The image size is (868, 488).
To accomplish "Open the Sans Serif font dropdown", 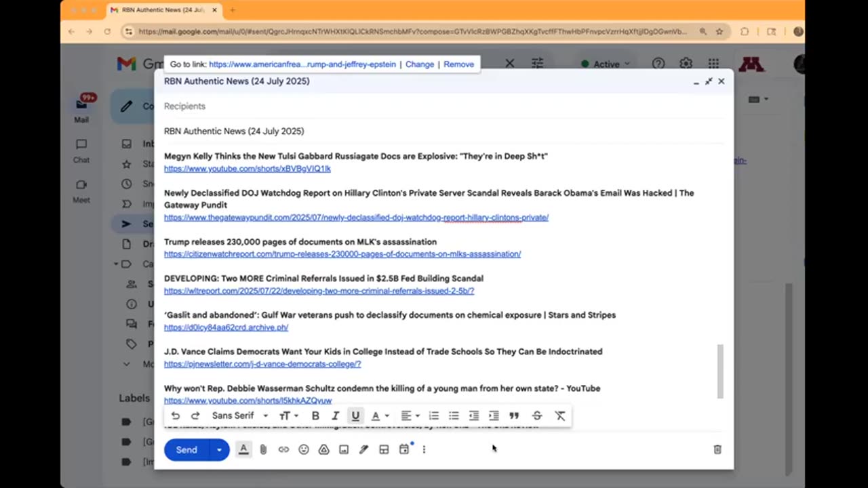I will click(x=240, y=415).
